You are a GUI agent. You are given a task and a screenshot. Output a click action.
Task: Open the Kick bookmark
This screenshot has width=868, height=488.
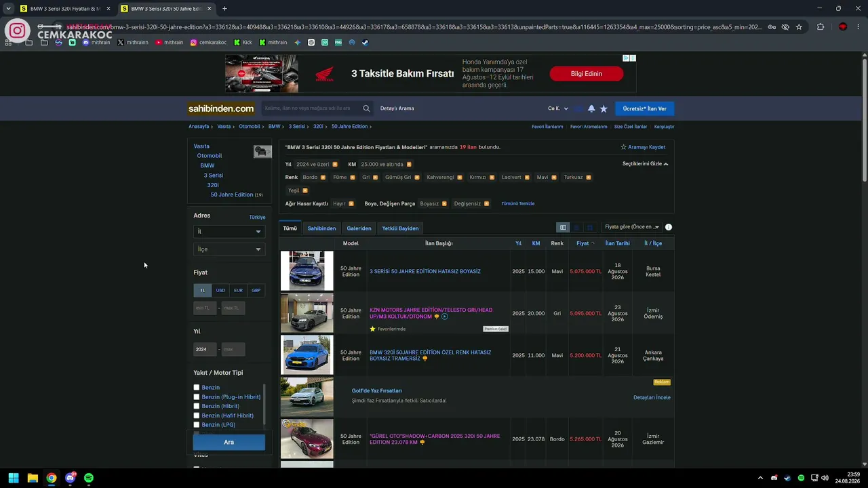point(243,42)
